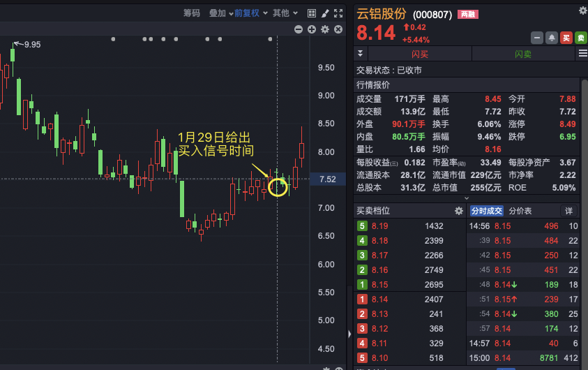
Task: Zoom out the chart with minus icon
Action: [x=299, y=29]
